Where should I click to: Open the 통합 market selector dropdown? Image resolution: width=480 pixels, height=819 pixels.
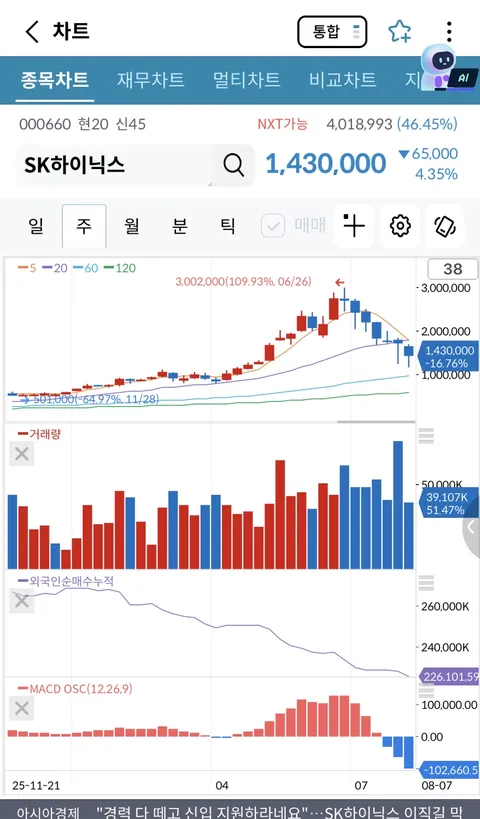click(x=332, y=32)
